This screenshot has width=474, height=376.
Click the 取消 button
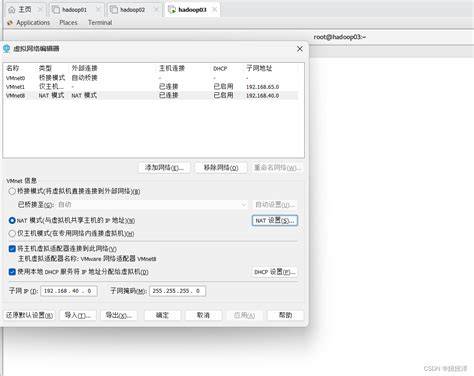coord(203,315)
